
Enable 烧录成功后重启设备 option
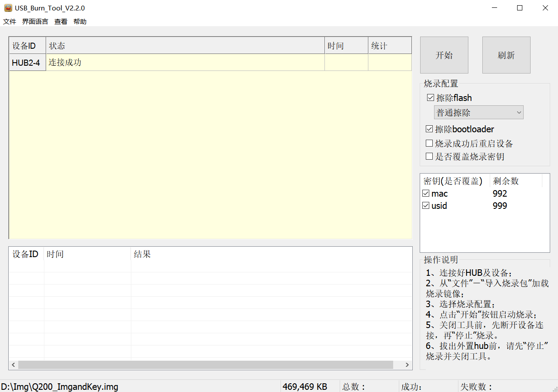(429, 143)
